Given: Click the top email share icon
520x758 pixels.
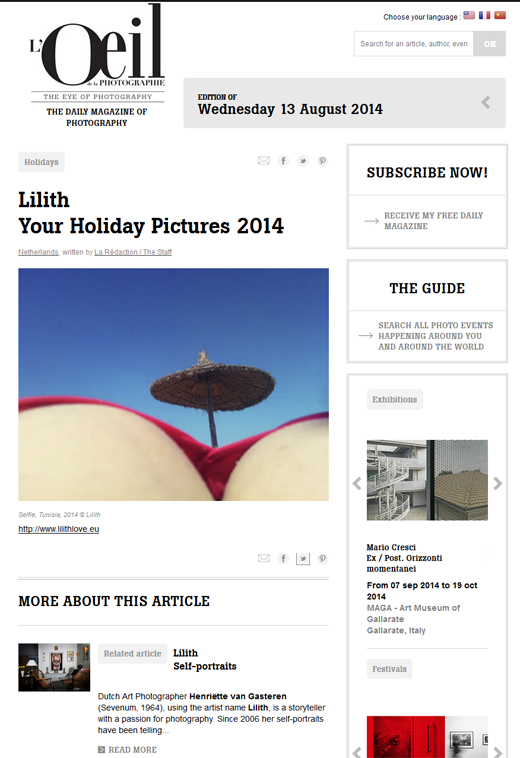Looking at the screenshot, I should tap(264, 161).
